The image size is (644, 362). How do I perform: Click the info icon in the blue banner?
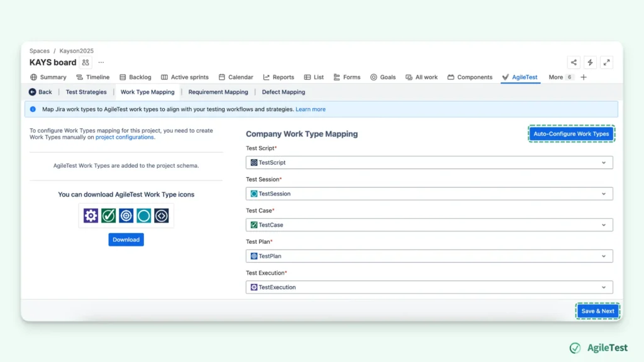(x=33, y=109)
